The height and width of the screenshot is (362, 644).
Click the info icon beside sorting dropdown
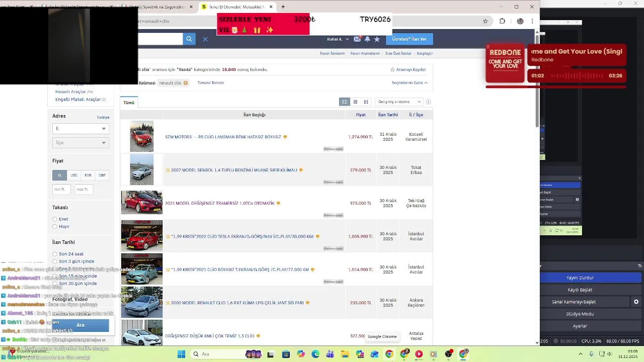pyautogui.click(x=428, y=102)
